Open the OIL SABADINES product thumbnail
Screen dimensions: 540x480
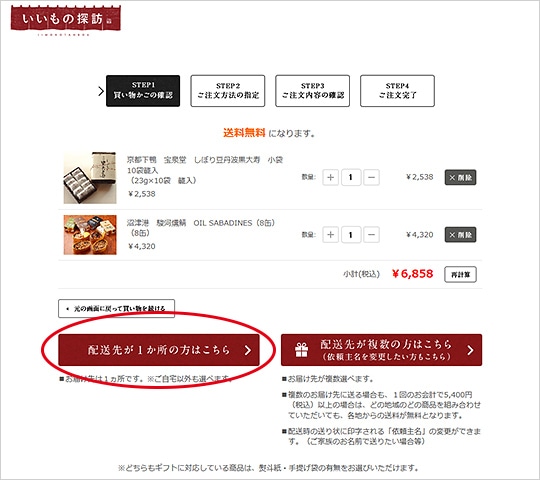pyautogui.click(x=90, y=235)
